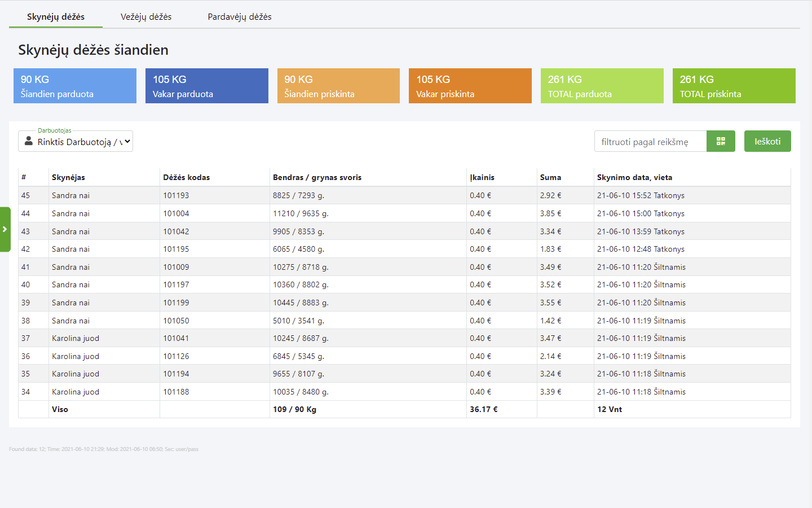Click the Skynėjas column header
This screenshot has height=508, width=812.
click(68, 177)
